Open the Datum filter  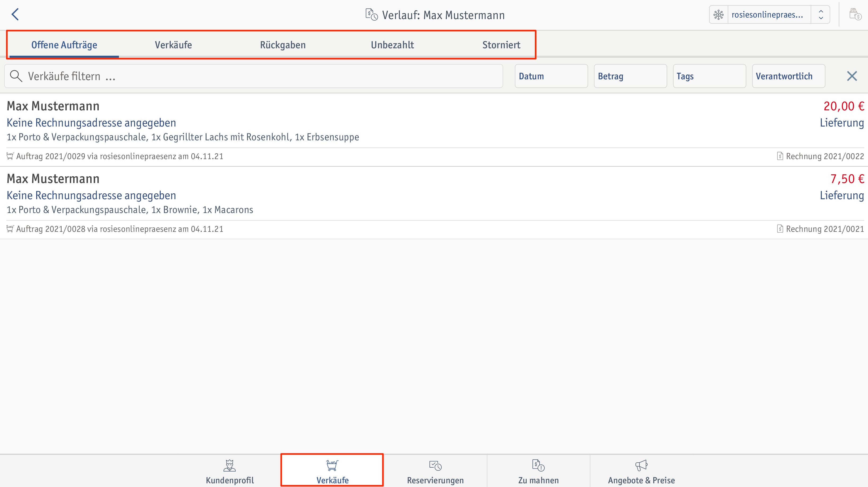[551, 76]
